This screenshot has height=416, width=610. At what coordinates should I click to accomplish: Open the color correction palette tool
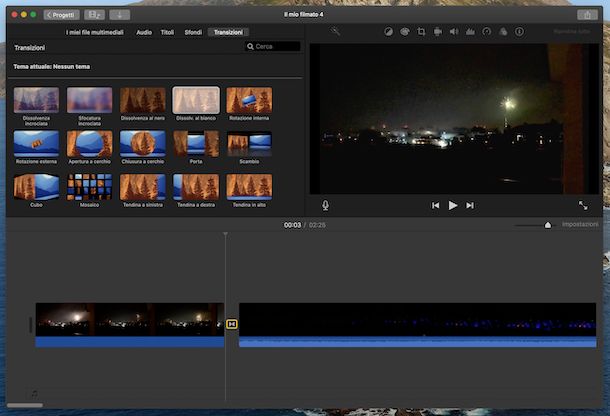click(x=405, y=32)
